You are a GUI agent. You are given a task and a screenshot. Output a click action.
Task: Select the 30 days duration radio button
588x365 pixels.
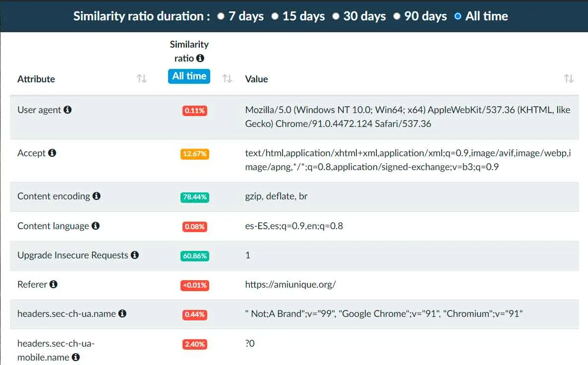coord(336,16)
